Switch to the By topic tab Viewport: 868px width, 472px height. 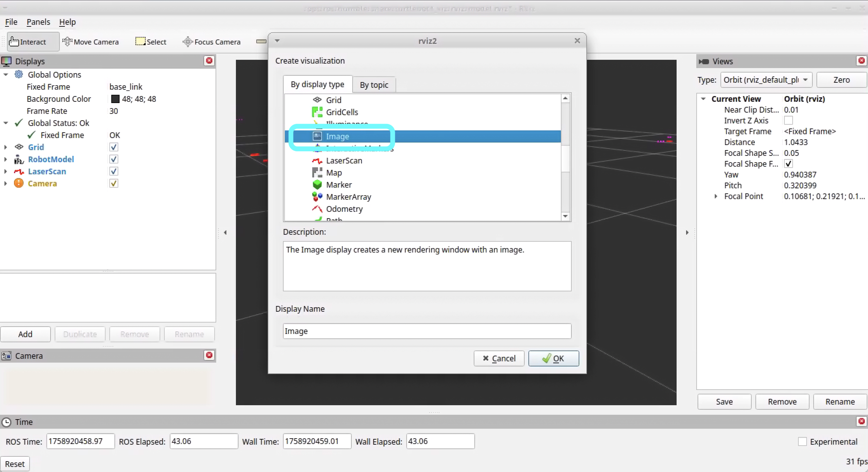(374, 85)
